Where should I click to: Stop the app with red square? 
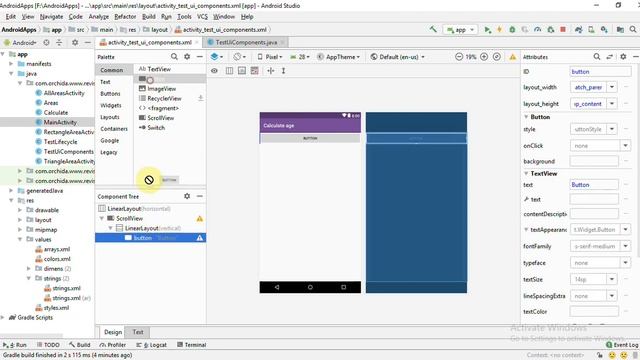pyautogui.click(x=563, y=29)
